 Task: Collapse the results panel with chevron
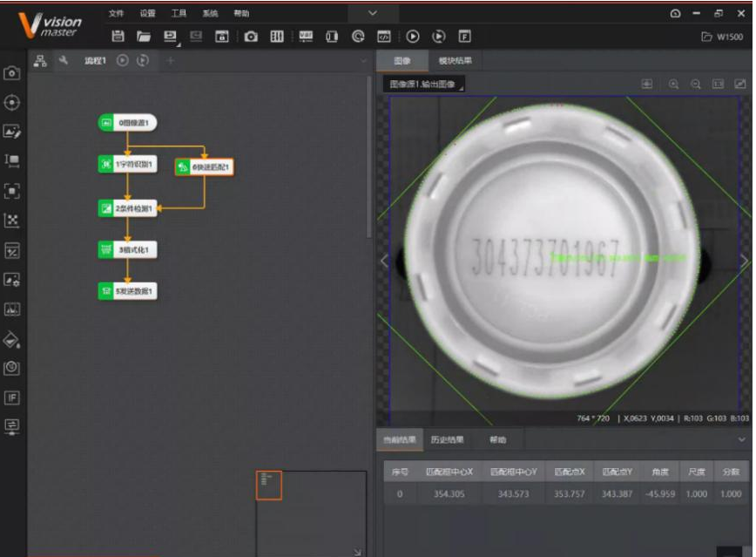pyautogui.click(x=742, y=439)
